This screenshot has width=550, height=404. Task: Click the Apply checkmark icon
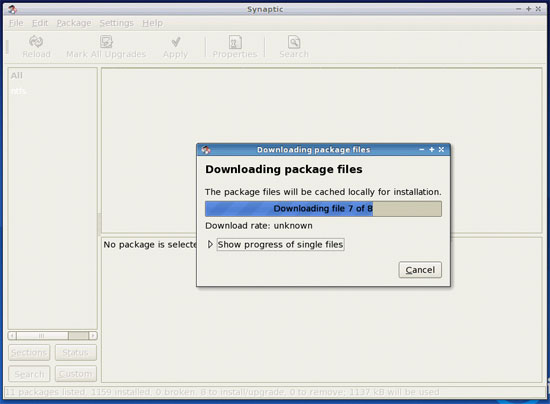pos(176,42)
